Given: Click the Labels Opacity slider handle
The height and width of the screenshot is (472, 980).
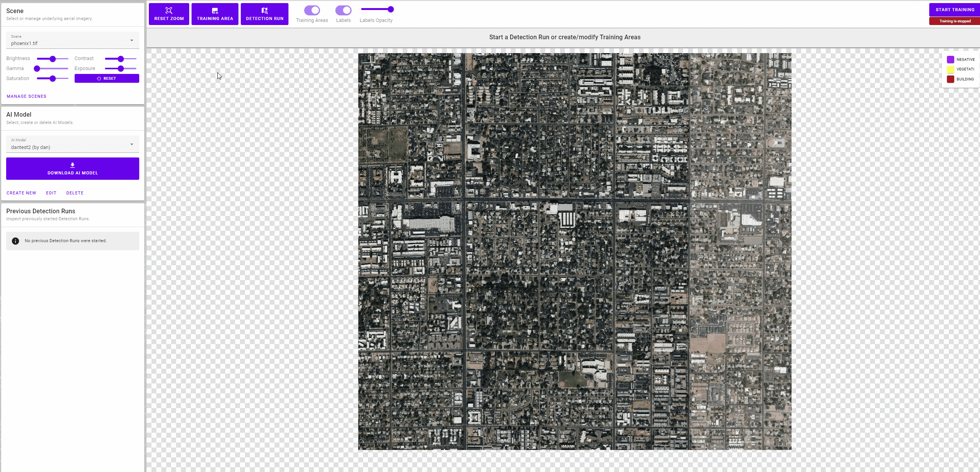Looking at the screenshot, I should pos(391,9).
